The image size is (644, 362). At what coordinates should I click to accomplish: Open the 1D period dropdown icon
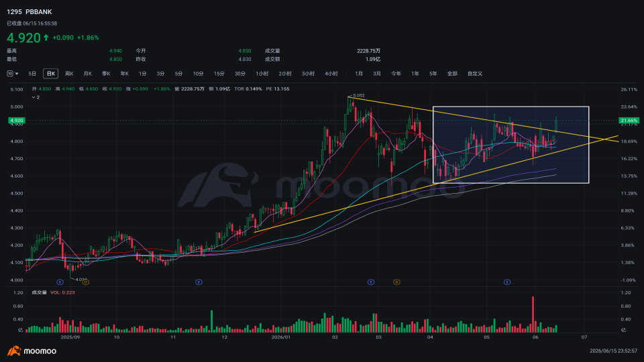point(13,74)
